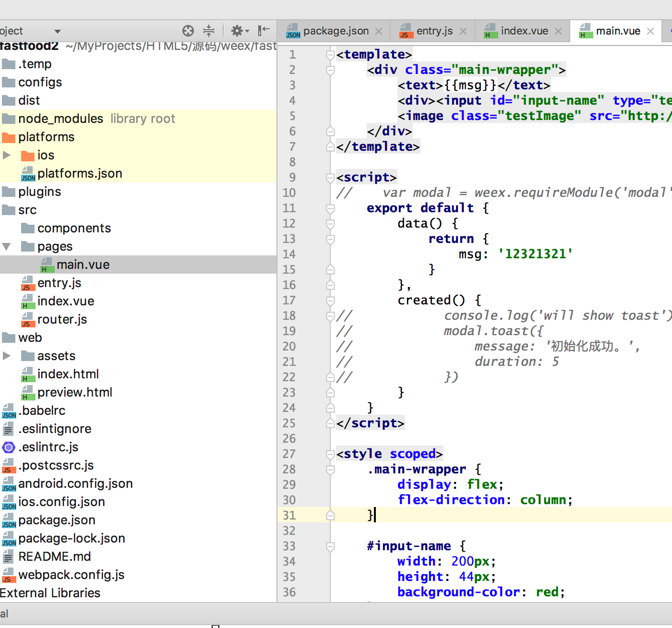Open platforms.json in the tree
672x628 pixels.
point(72,173)
